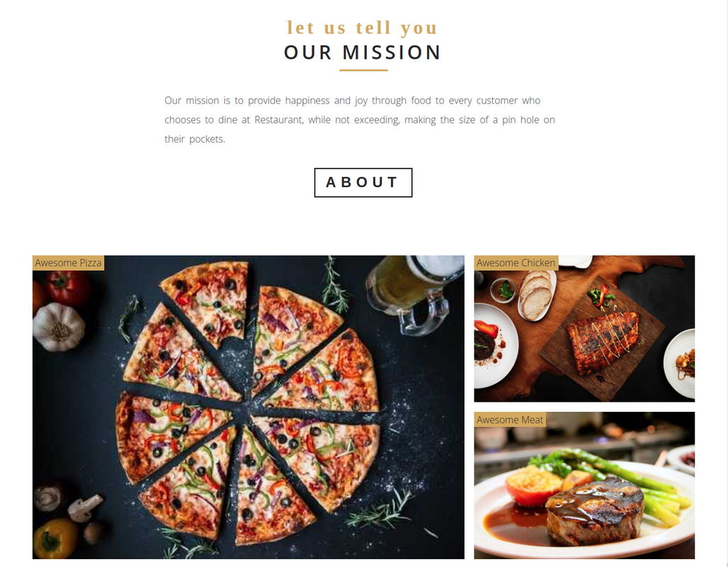The height and width of the screenshot is (567, 728).
Task: Click the sliced bread in chicken photo
Action: (537, 295)
